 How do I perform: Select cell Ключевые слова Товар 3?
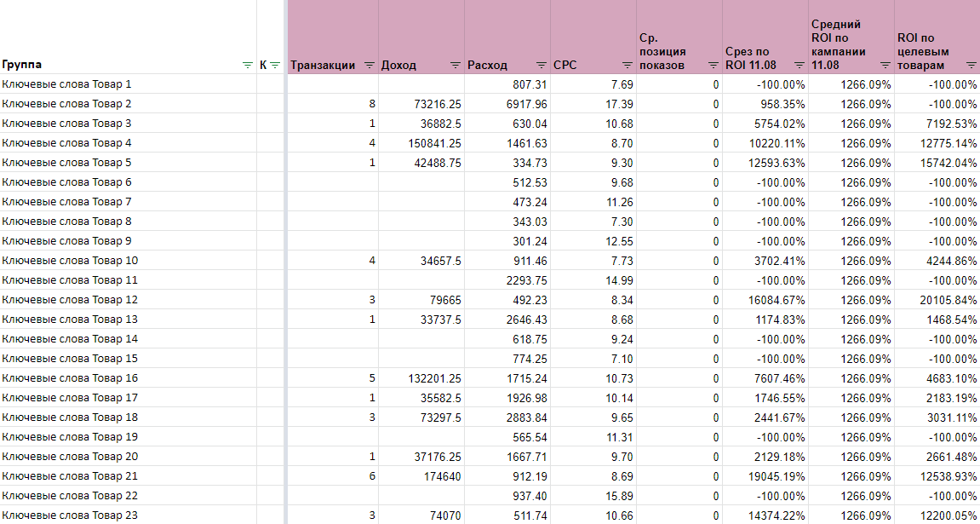point(128,124)
